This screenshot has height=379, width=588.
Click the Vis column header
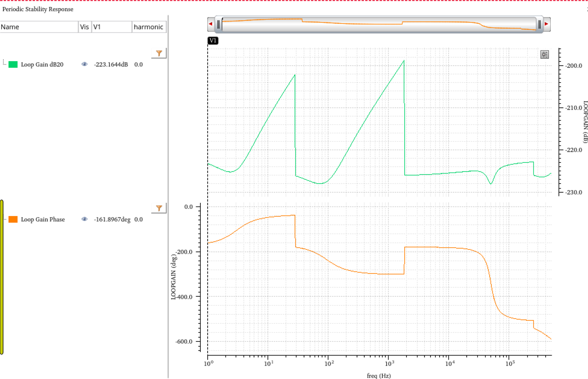click(85, 27)
